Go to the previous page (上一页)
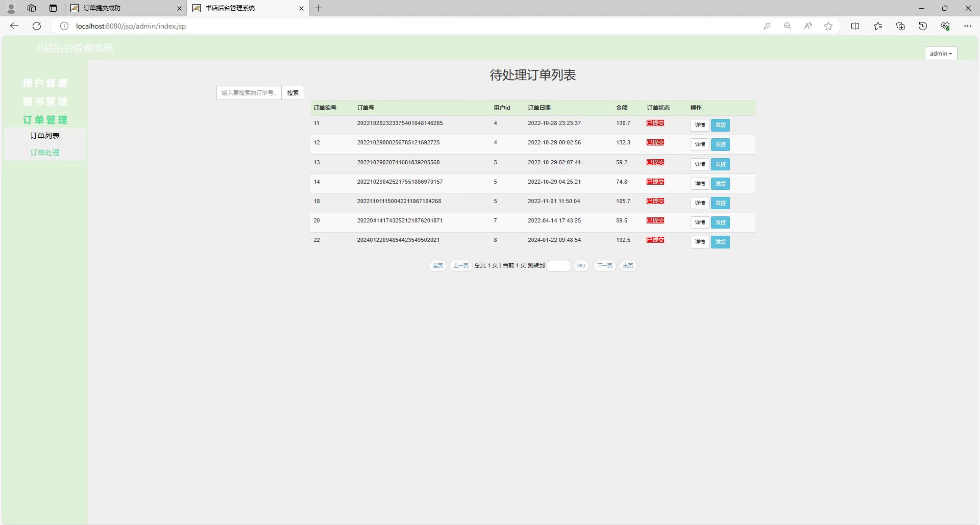The image size is (980, 525). click(x=461, y=266)
